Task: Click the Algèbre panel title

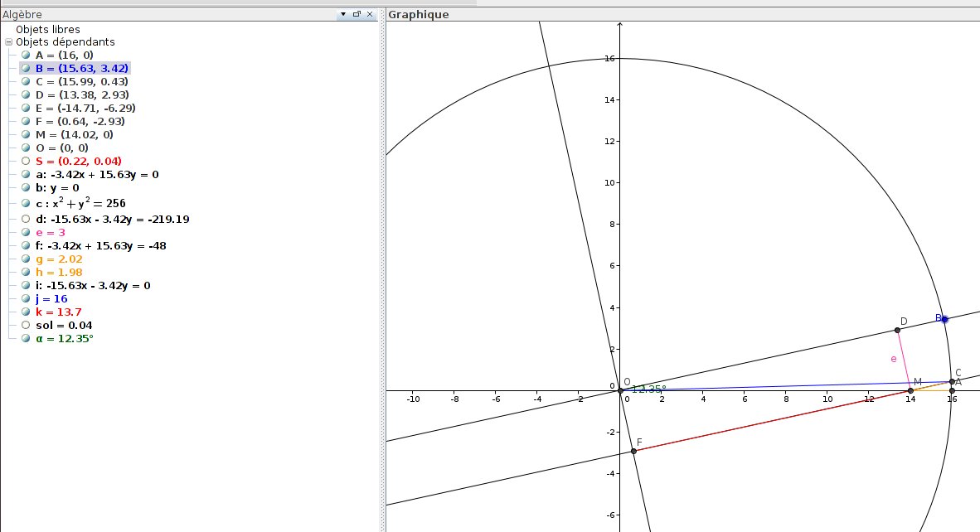Action: 22,14
